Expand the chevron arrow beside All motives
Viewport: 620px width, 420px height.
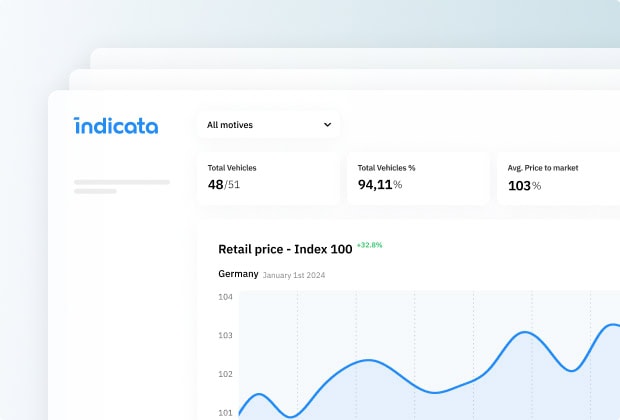(x=327, y=125)
